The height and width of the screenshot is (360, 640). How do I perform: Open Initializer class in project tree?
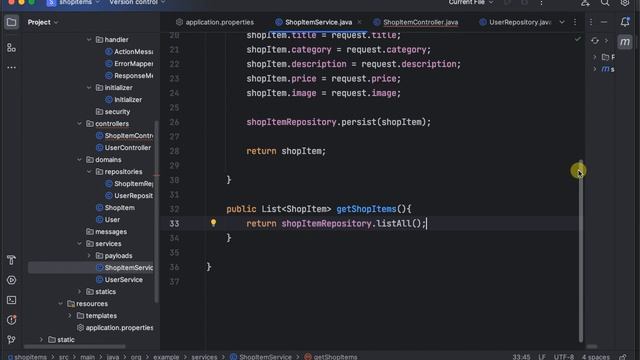123,100
